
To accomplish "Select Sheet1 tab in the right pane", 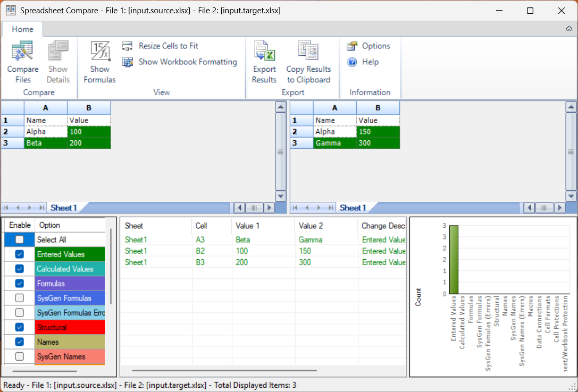I will click(x=353, y=208).
